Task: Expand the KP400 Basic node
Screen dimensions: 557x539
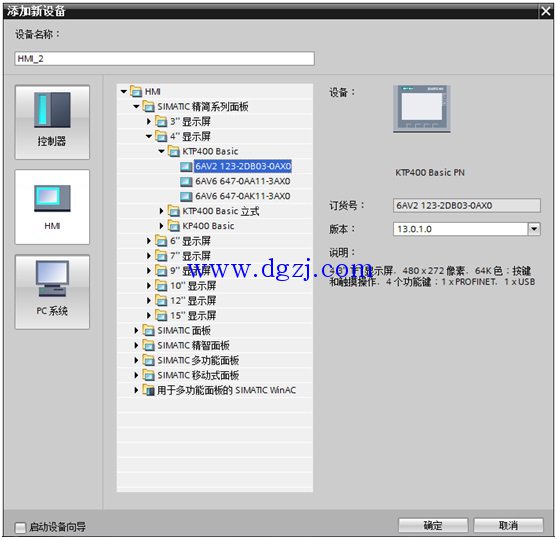Action: coord(162,226)
